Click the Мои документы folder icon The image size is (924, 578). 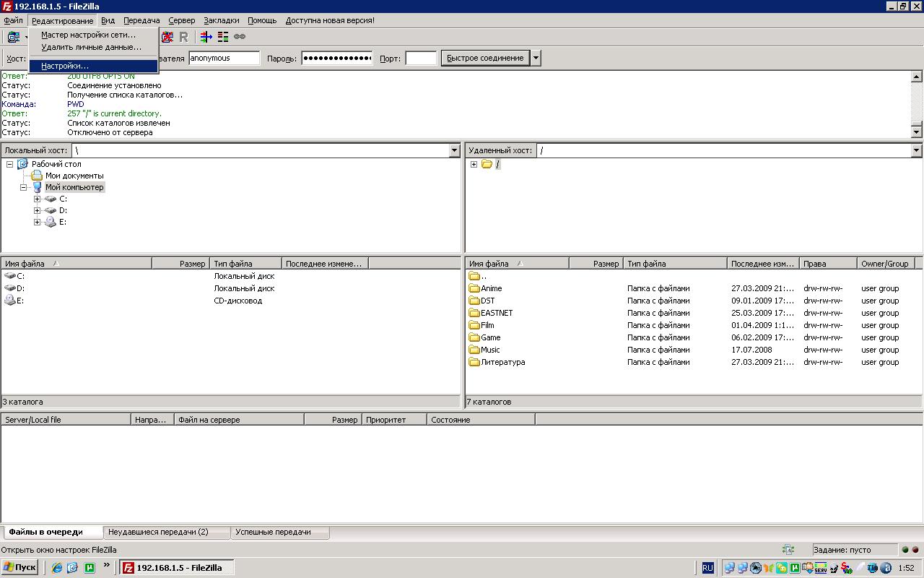point(36,176)
